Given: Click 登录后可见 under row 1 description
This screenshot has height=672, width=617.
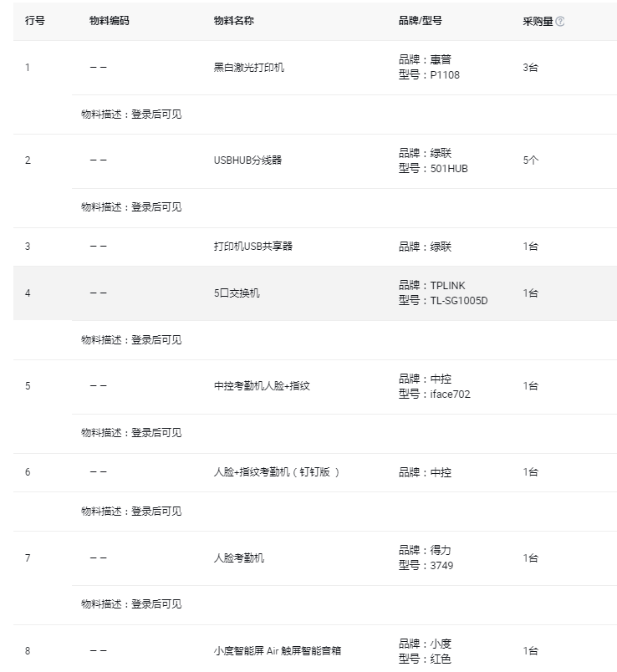Looking at the screenshot, I should [156, 114].
